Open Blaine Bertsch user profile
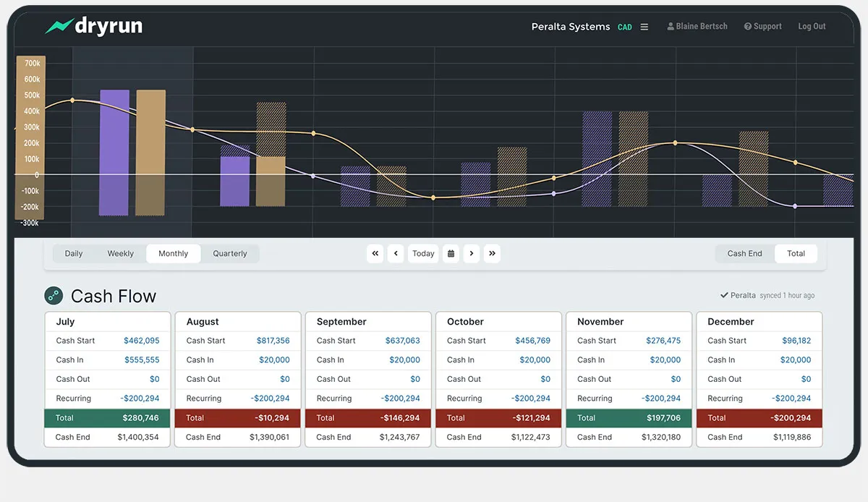 (x=698, y=27)
